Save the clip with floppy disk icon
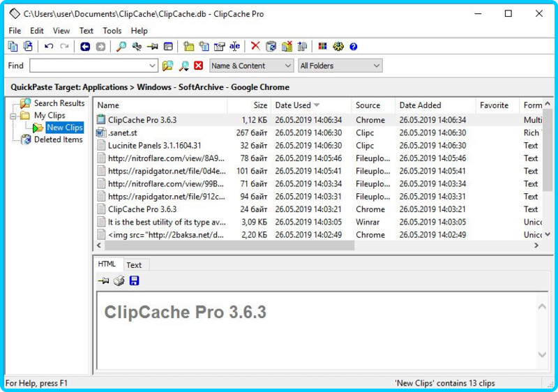 tap(134, 281)
